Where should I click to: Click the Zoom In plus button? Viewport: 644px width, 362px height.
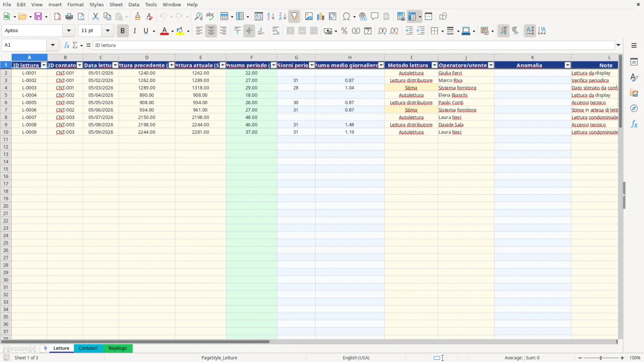(x=623, y=358)
